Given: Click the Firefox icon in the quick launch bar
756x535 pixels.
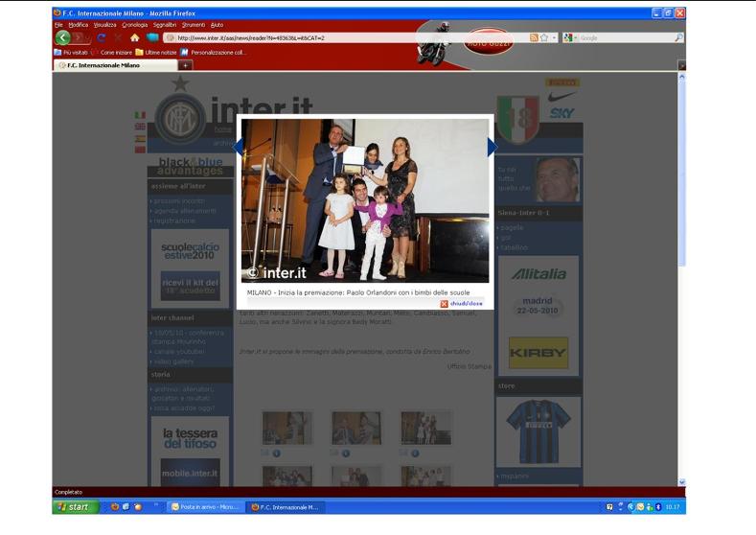Looking at the screenshot, I should [x=115, y=507].
